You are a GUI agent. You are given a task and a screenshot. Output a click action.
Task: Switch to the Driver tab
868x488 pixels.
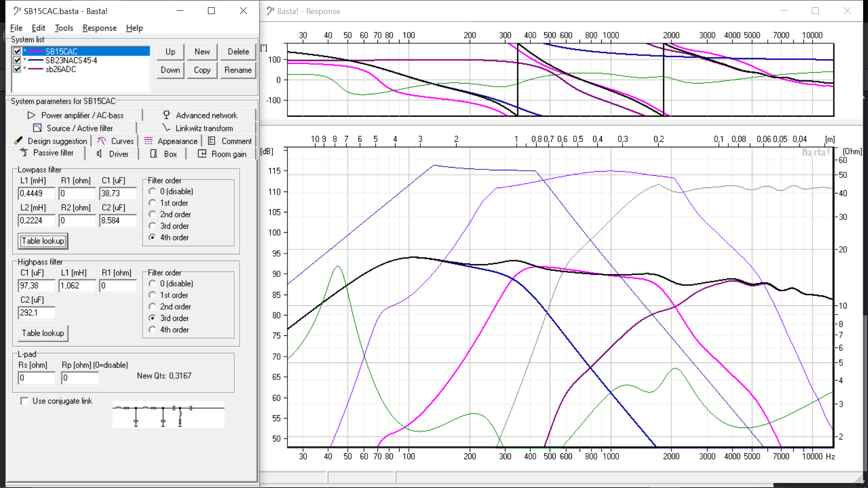coord(113,154)
